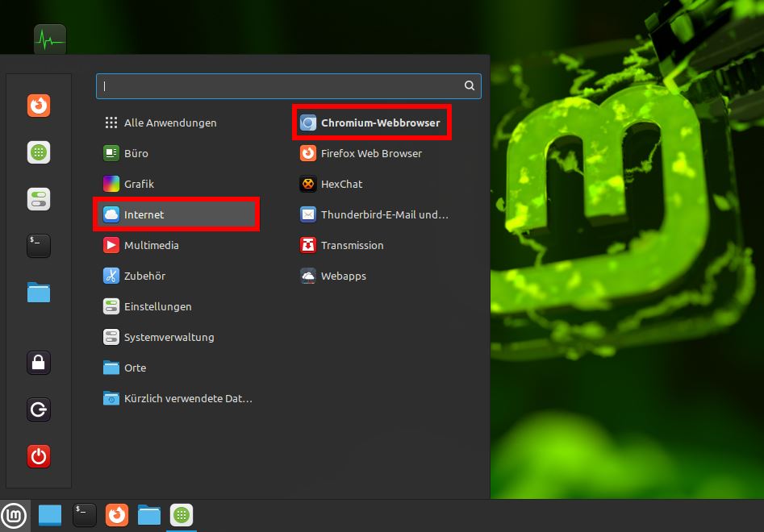Image resolution: width=764 pixels, height=532 pixels.
Task: Log out via the sidebar logout icon
Action: tap(39, 409)
